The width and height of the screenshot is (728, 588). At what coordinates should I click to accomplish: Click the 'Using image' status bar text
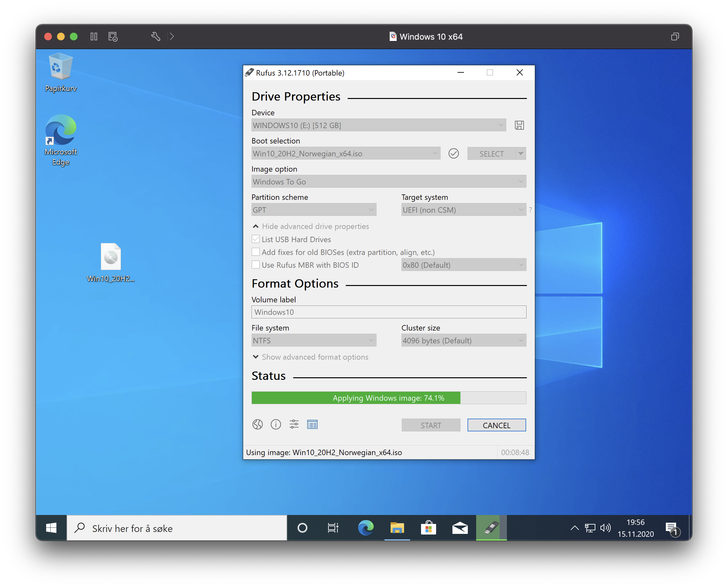click(x=324, y=453)
